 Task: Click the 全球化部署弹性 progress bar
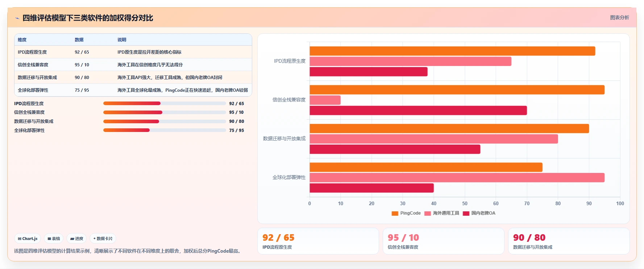[x=165, y=130]
